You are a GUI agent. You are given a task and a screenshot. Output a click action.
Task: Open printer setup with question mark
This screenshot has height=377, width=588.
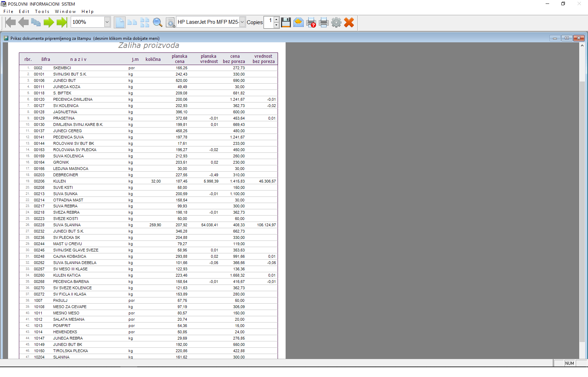pos(311,22)
